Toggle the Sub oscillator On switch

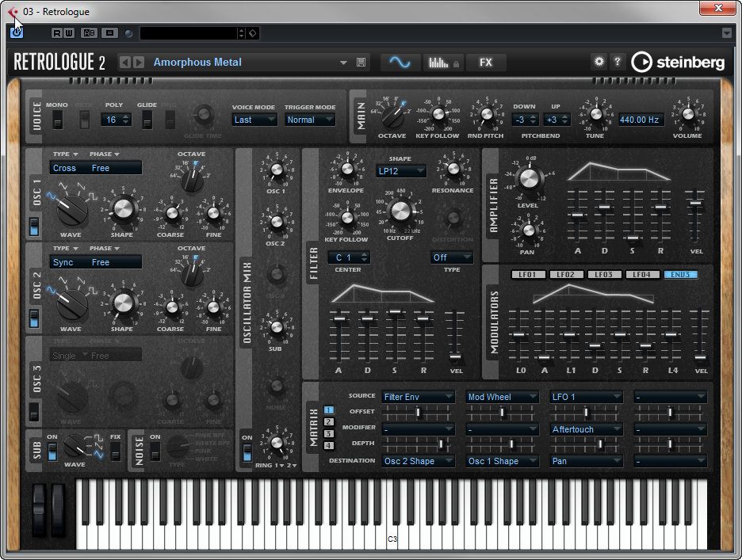[52, 451]
